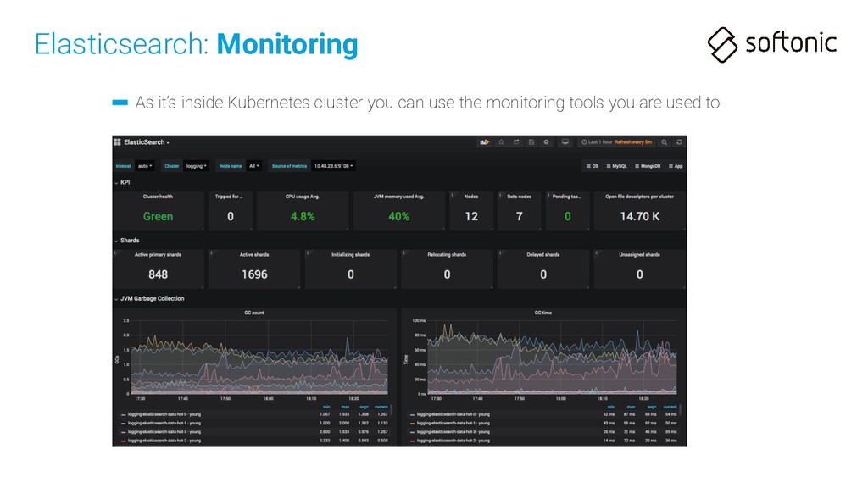Screen dimensions: 868x488
Task: Open the Interval auto dropdown
Action: coord(144,166)
